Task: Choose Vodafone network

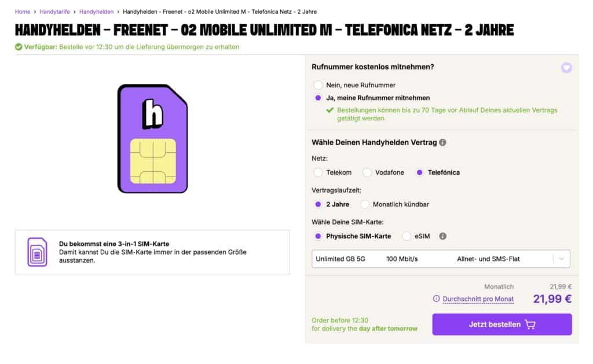Action: [367, 172]
